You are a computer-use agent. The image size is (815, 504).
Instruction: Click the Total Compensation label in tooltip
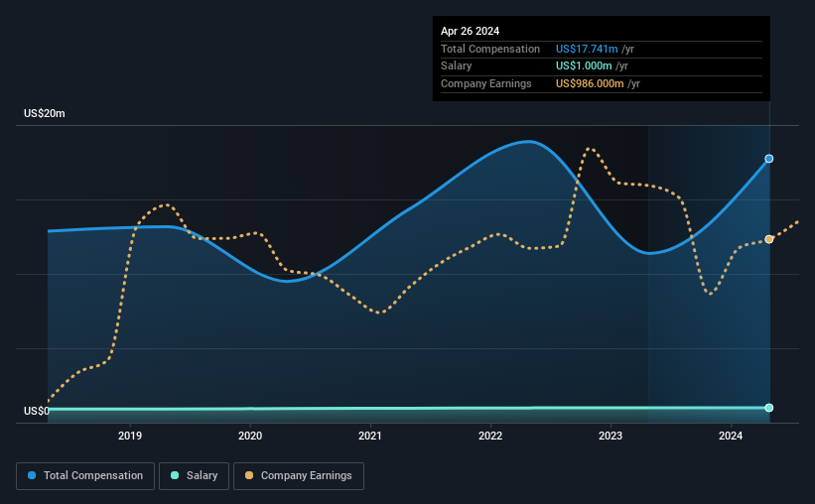point(490,49)
